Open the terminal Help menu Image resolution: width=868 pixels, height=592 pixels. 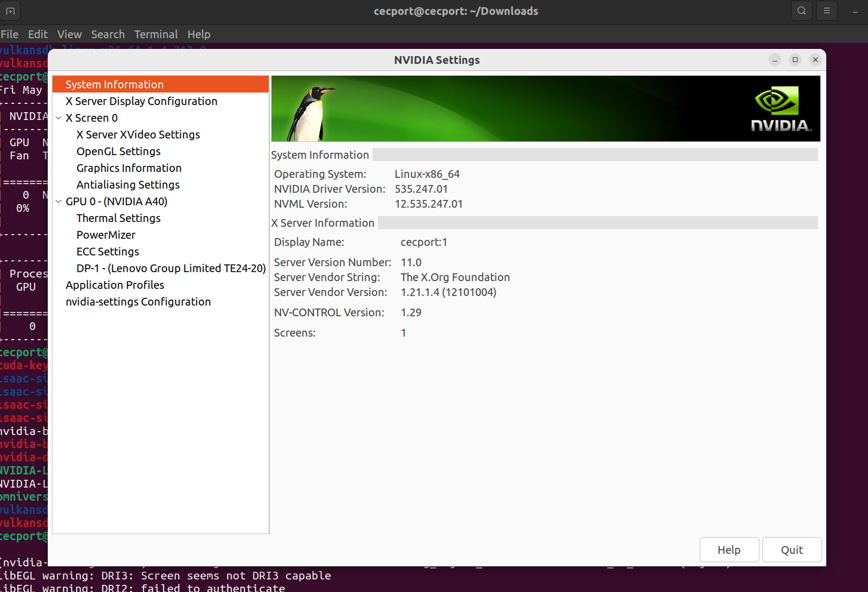point(199,34)
